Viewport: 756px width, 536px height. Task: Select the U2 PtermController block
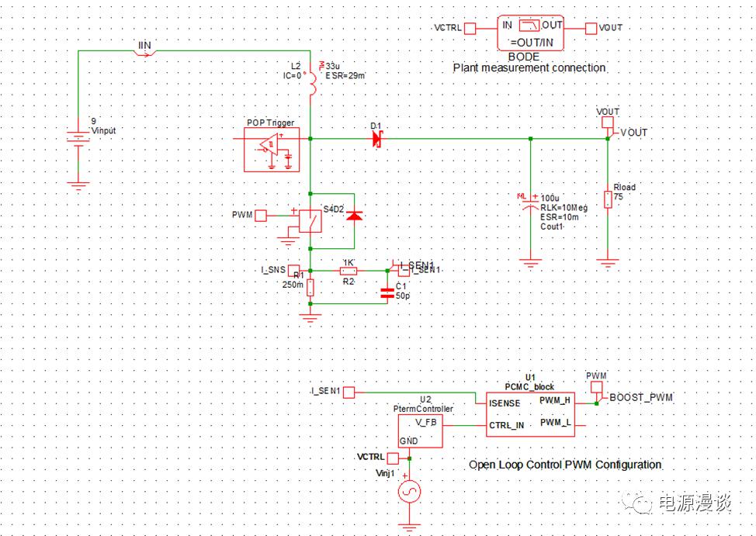(x=420, y=431)
